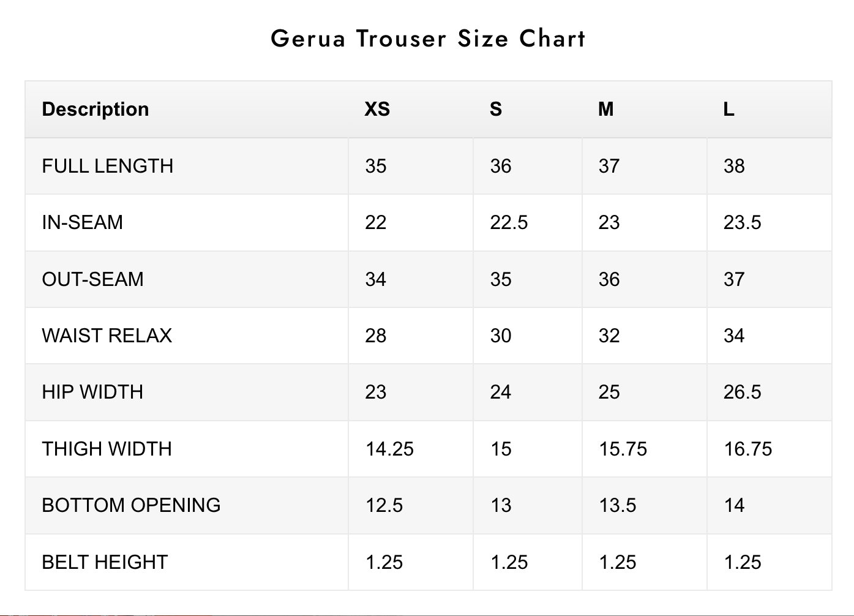Image resolution: width=854 pixels, height=616 pixels.
Task: Click the 14.25 thigh width value
Action: click(389, 449)
